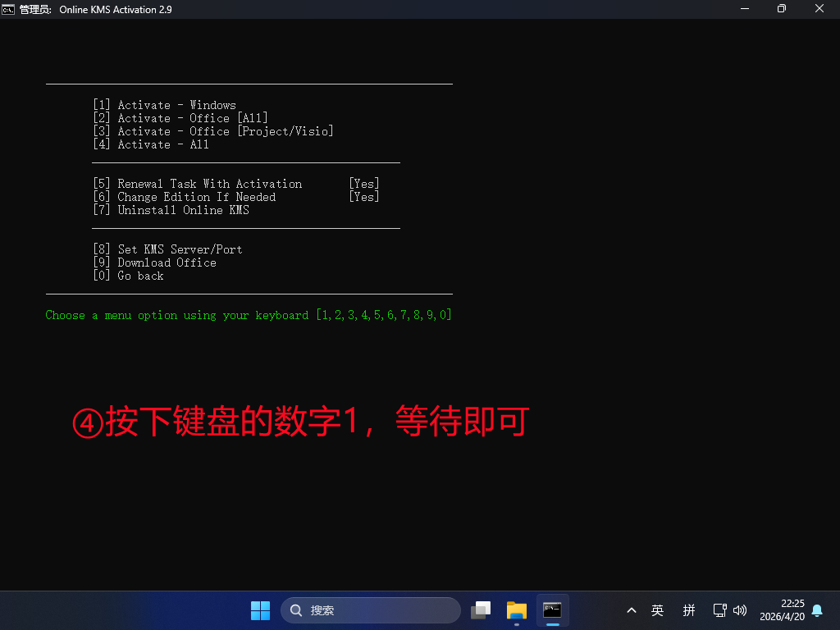This screenshot has width=840, height=630.
Task: Open the Windows Start menu
Action: pyautogui.click(x=260, y=610)
